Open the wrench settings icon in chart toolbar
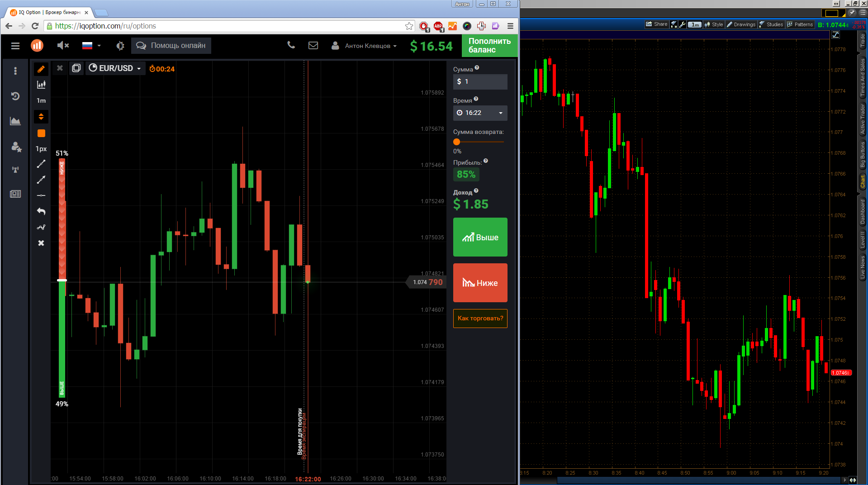Screen dimensions: 868x485 tap(683, 24)
